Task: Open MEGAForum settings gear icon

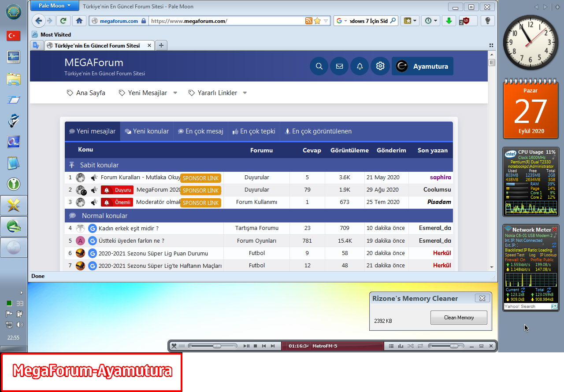Action: pyautogui.click(x=380, y=66)
